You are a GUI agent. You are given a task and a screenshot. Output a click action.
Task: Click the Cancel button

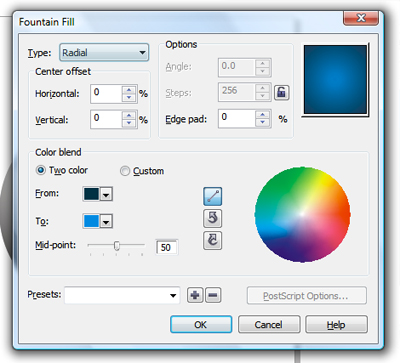269,324
